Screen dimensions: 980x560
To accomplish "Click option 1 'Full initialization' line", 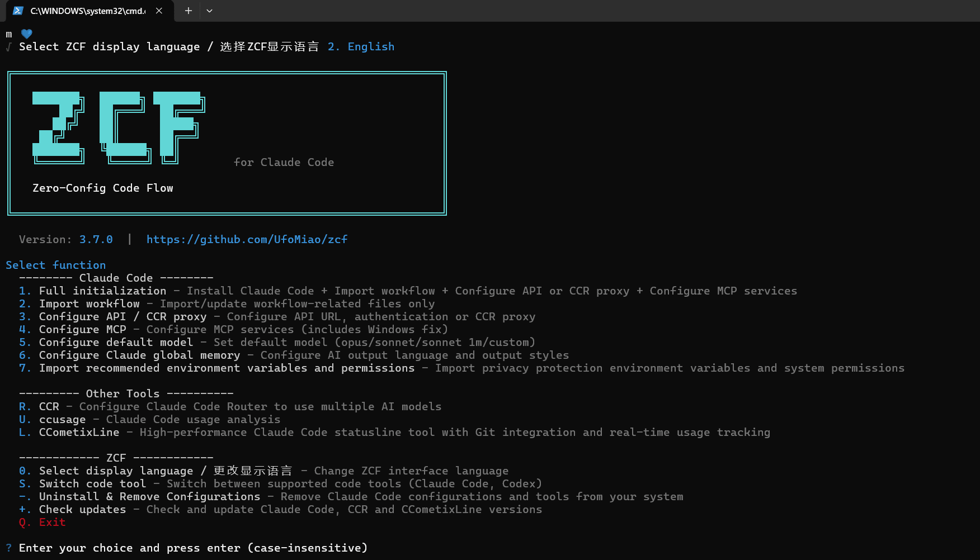I will pos(408,291).
